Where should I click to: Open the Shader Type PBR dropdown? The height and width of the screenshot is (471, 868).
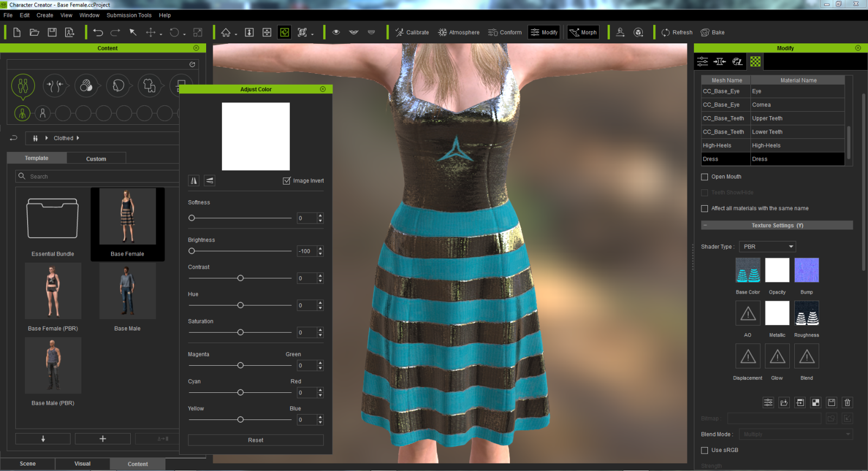point(767,246)
